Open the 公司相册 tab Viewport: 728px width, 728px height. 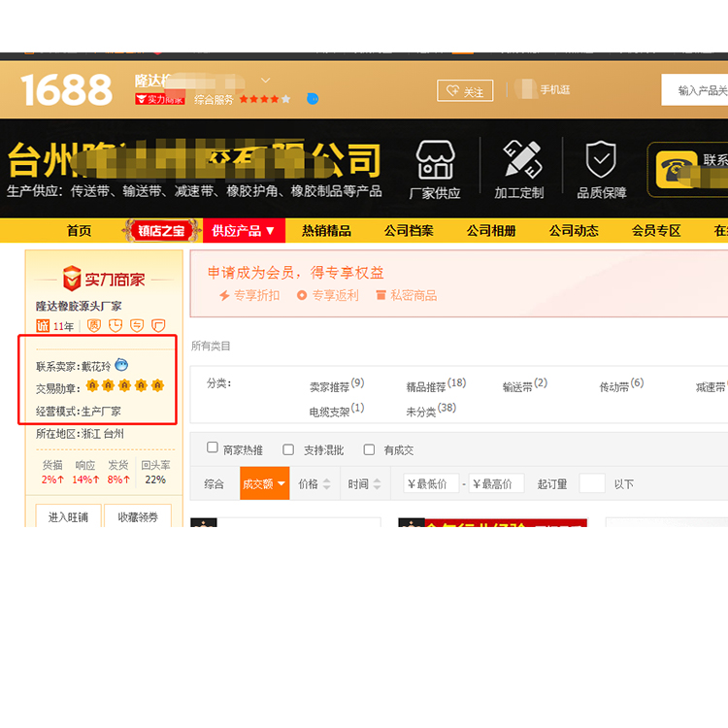point(491,231)
